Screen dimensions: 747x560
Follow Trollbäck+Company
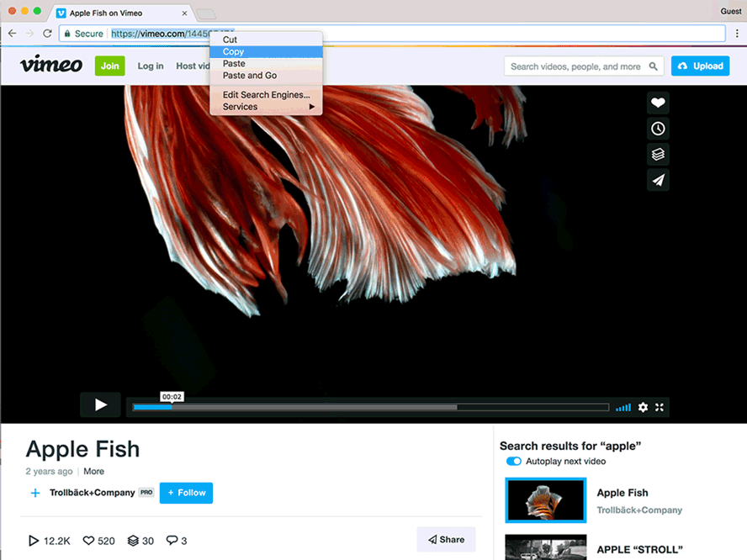186,493
